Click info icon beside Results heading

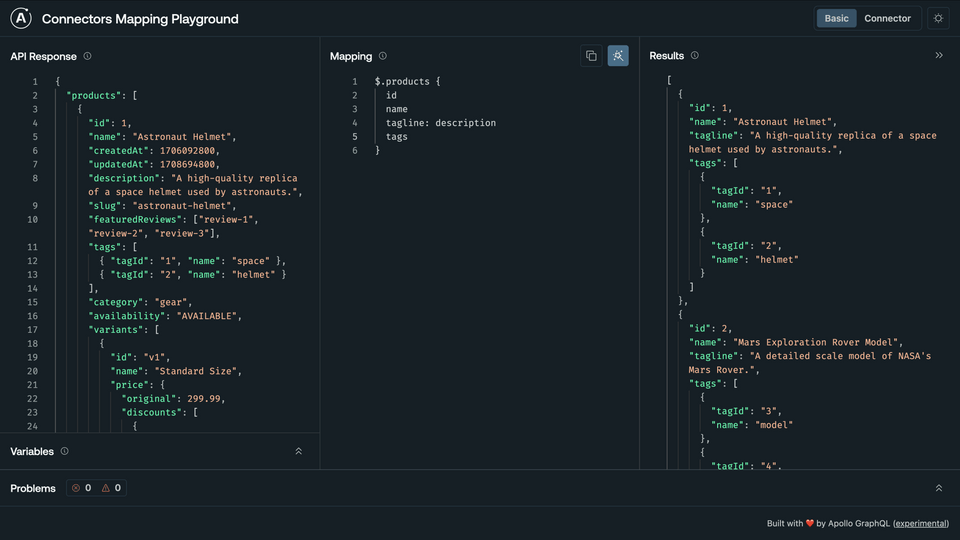(x=695, y=56)
